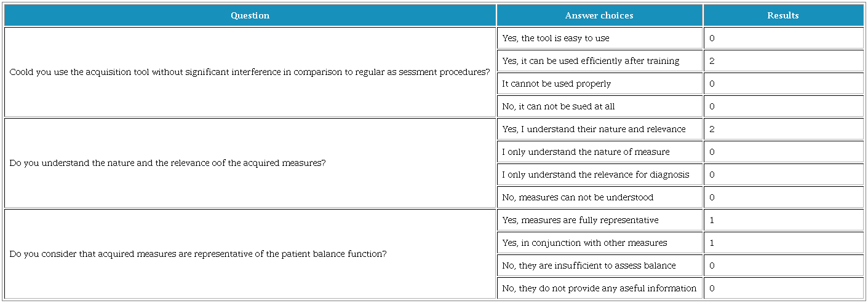Screen dimensions: 868x303
Task: Click the "Results" column header
Action: 782,15
